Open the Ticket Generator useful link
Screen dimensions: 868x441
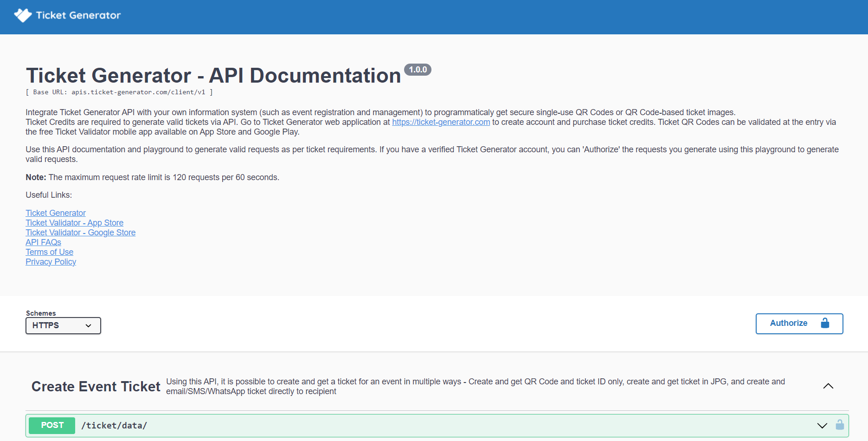[56, 213]
